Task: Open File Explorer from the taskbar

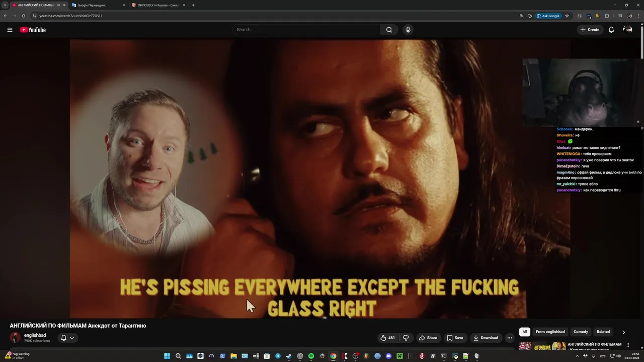Action: coord(233,356)
